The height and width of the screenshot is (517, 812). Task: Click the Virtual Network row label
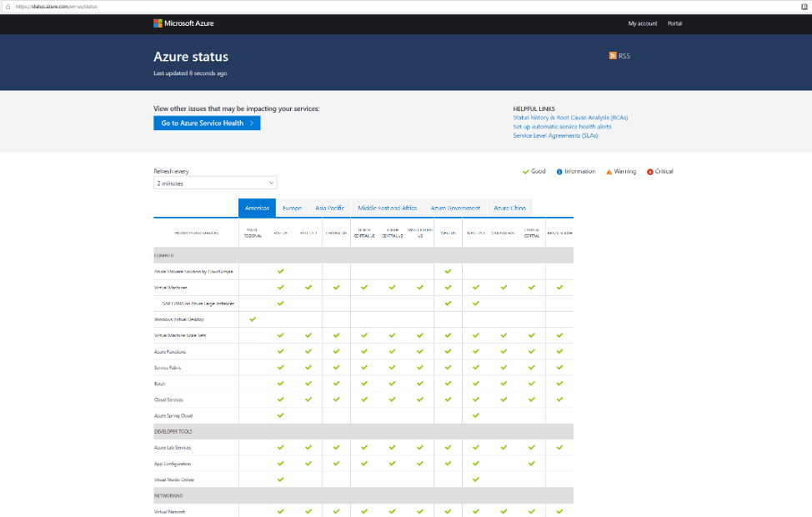(x=169, y=512)
